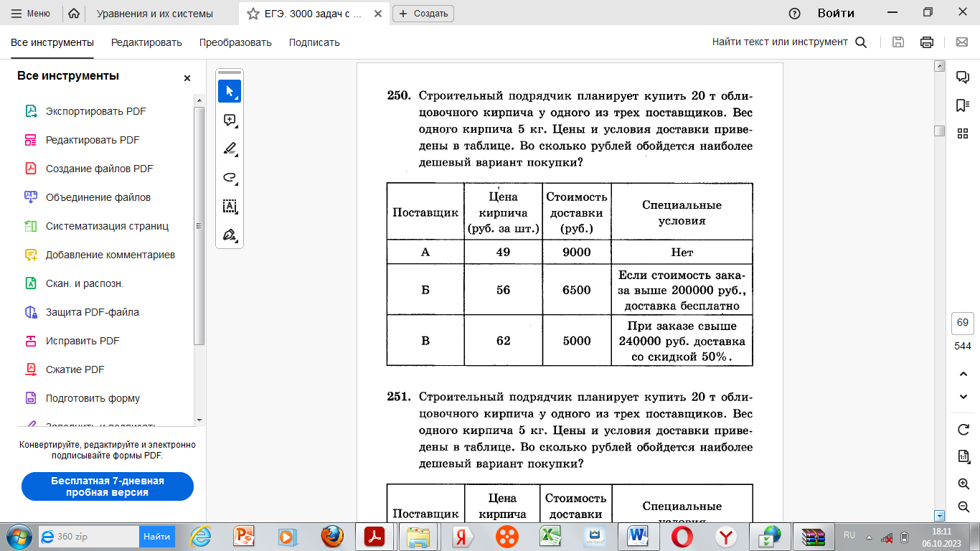Click the Rotate page icon

963,430
